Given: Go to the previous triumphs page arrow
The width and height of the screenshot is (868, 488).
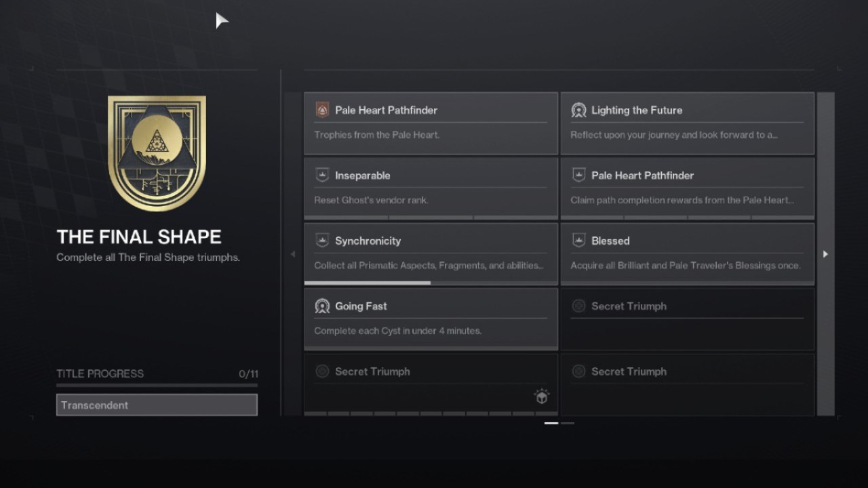Looking at the screenshot, I should click(293, 254).
